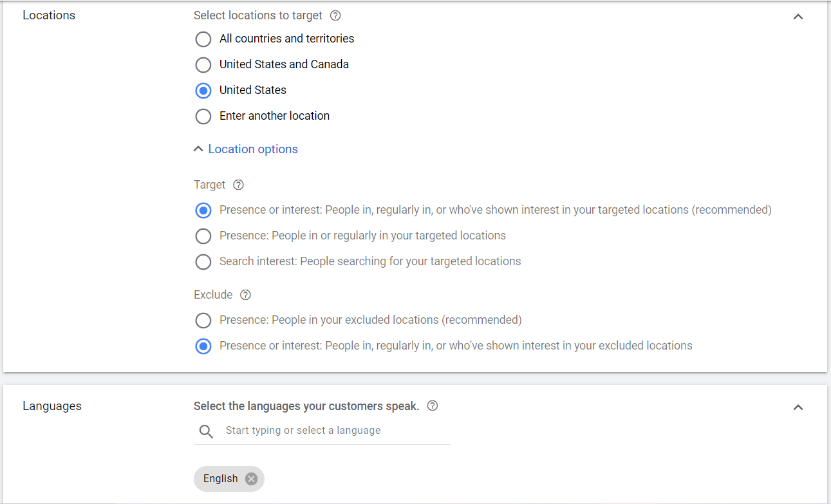Select United States and Canada
Screen dimensions: 831x504
click(203, 65)
